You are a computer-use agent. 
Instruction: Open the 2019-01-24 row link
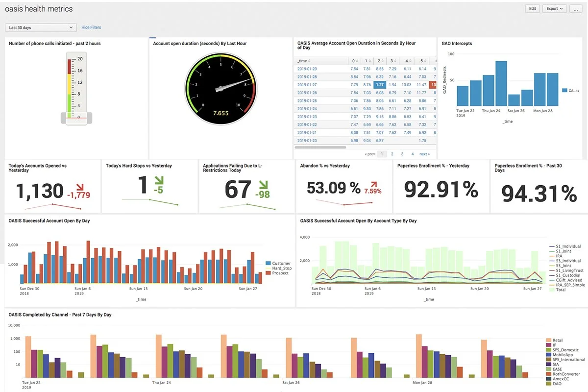[307, 109]
